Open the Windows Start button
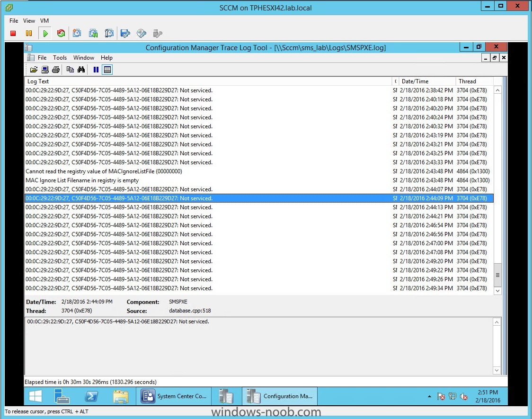Screen dimensions: 532x419 [35, 396]
